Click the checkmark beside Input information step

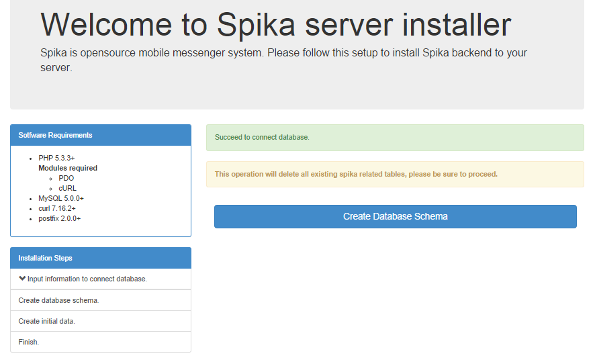[x=22, y=279]
